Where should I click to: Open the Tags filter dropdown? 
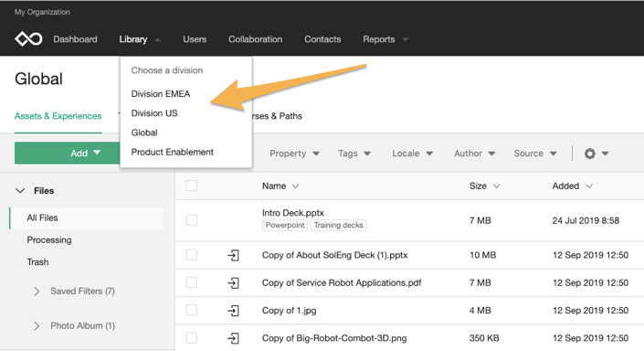[354, 154]
